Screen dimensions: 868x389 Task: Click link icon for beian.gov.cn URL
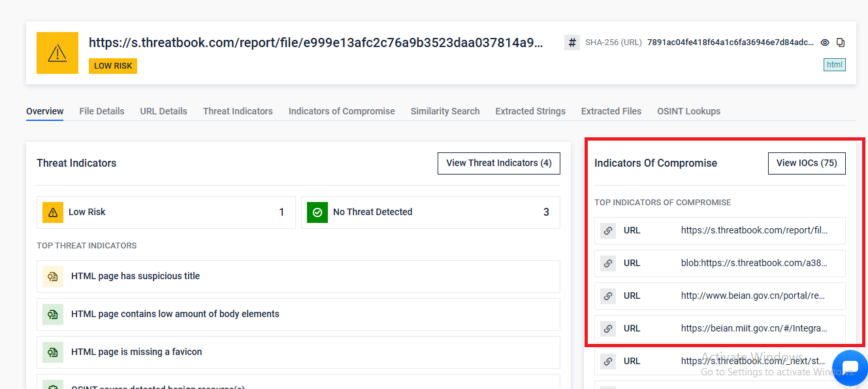pos(608,296)
